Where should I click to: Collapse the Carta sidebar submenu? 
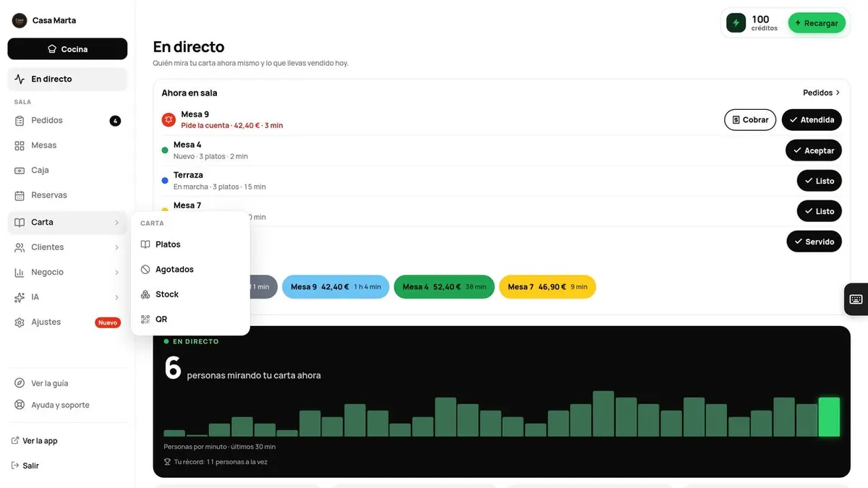tap(67, 223)
